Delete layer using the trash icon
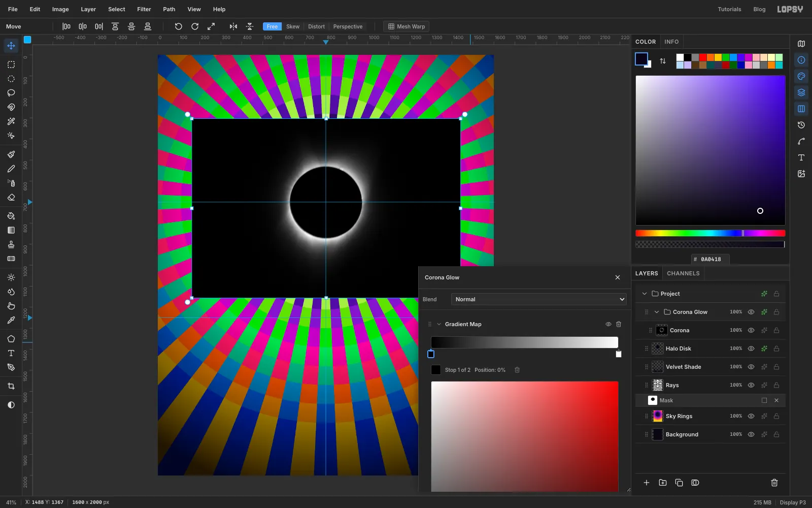Viewport: 812px width, 508px height. (x=774, y=483)
